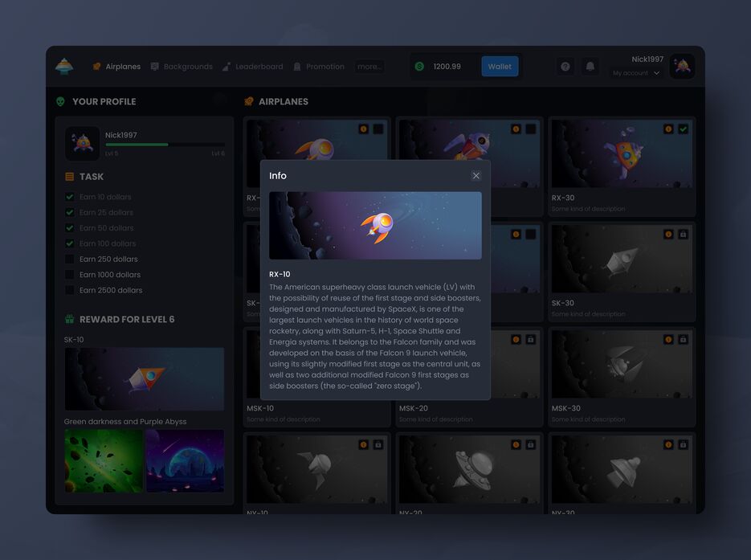Click the Wallet button
The image size is (751, 560).
pyautogui.click(x=500, y=67)
